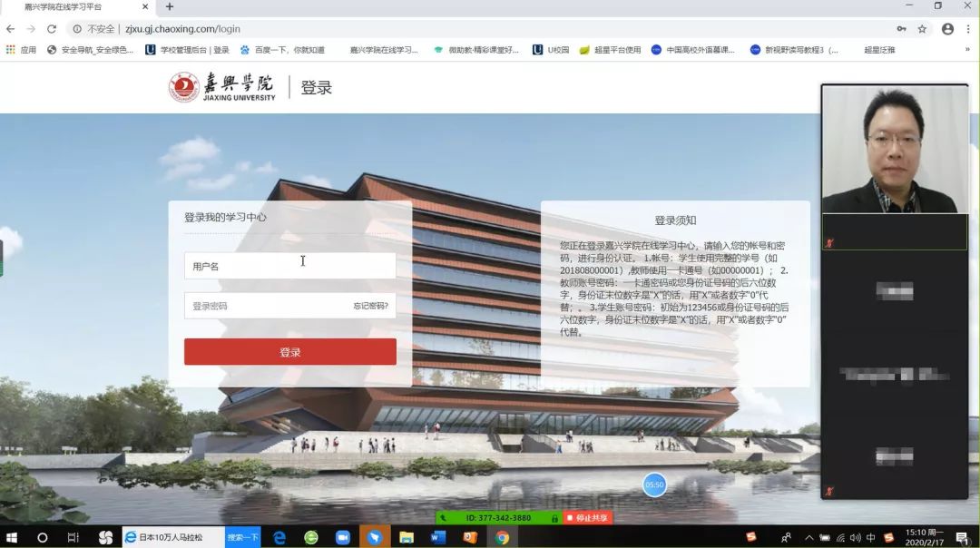Click the red 登录 login button
The width and height of the screenshot is (980, 548).
tap(289, 352)
